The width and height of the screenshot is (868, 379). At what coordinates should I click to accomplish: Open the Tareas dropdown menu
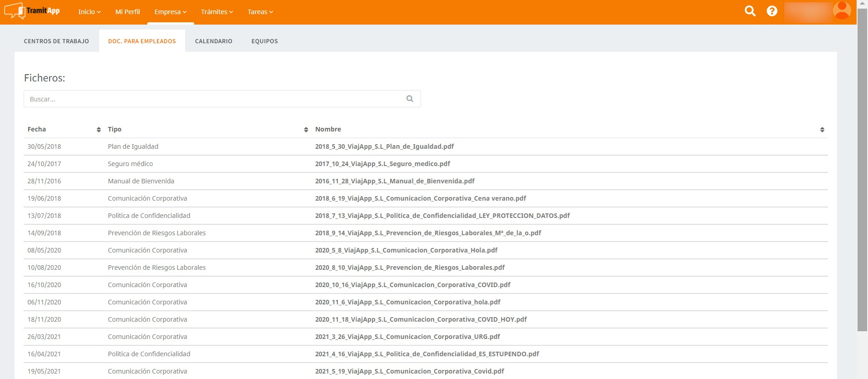click(x=260, y=12)
